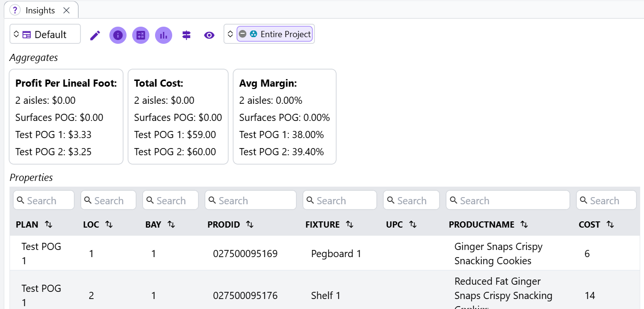Viewport: 644px width, 309px height.
Task: Click the pencil edit icon
Action: tap(95, 35)
